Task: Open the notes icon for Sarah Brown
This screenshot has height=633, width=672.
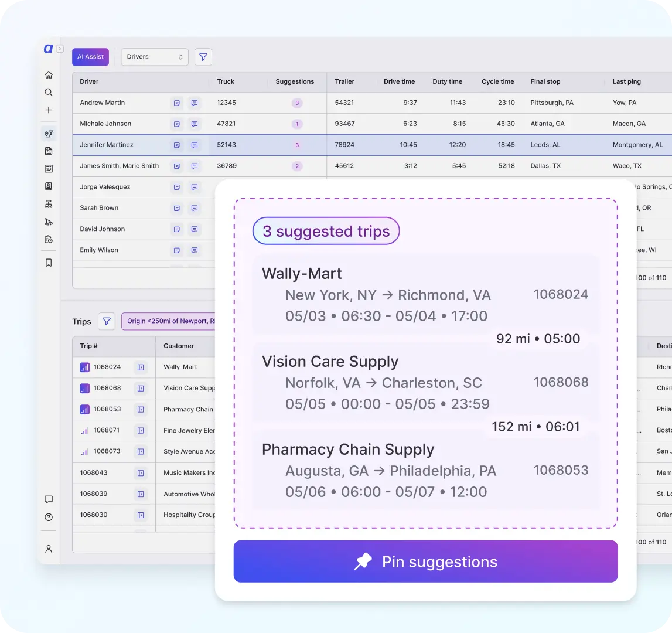Action: 176,208
